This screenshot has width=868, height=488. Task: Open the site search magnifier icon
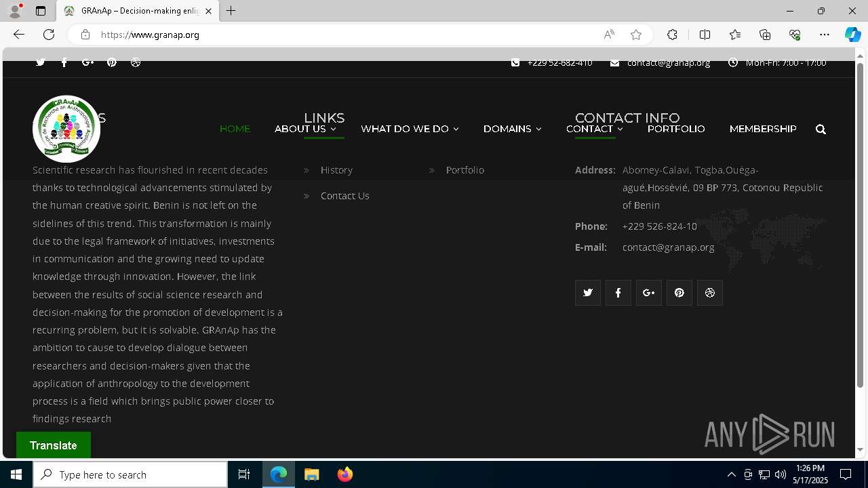821,129
